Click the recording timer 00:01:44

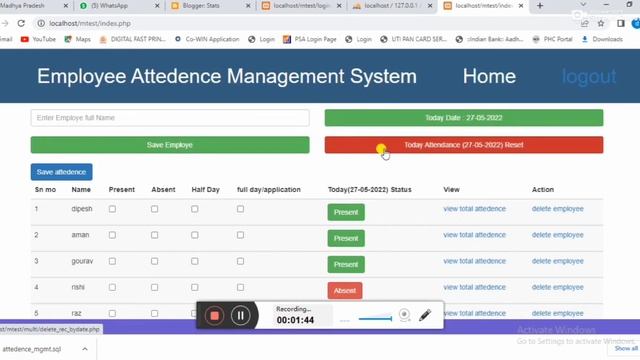point(295,320)
